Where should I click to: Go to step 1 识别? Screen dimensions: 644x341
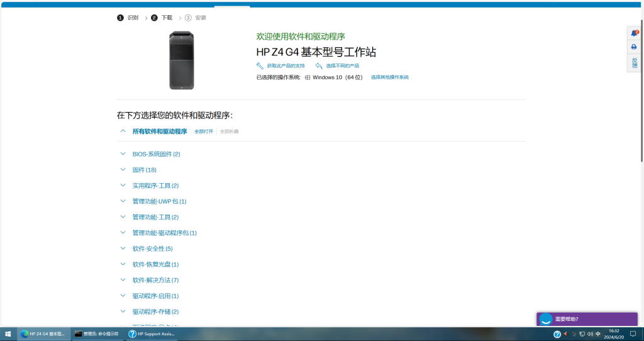click(x=128, y=18)
